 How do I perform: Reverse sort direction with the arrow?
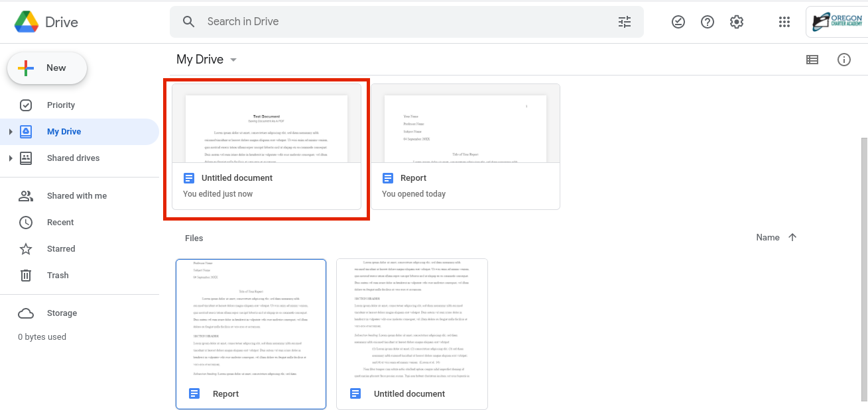click(792, 237)
